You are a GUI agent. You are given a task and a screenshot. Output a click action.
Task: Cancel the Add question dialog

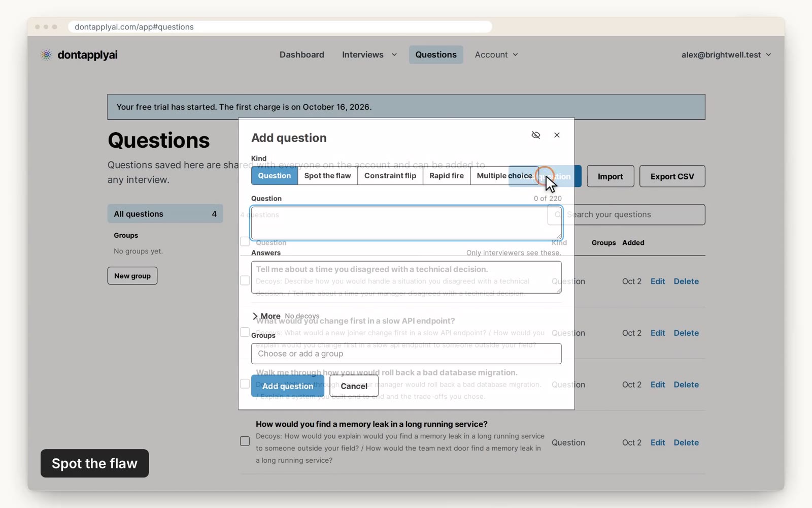[x=354, y=386]
